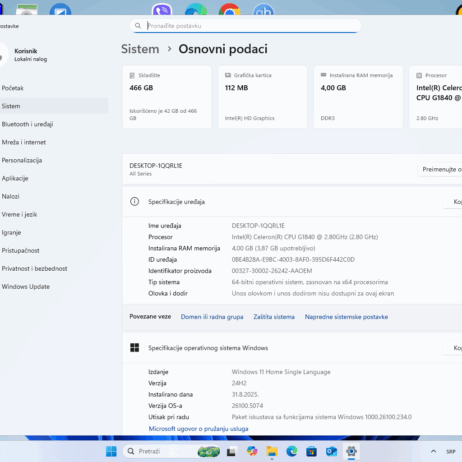462x462 pixels.
Task: Click Preimenujte PC button
Action: 440,169
